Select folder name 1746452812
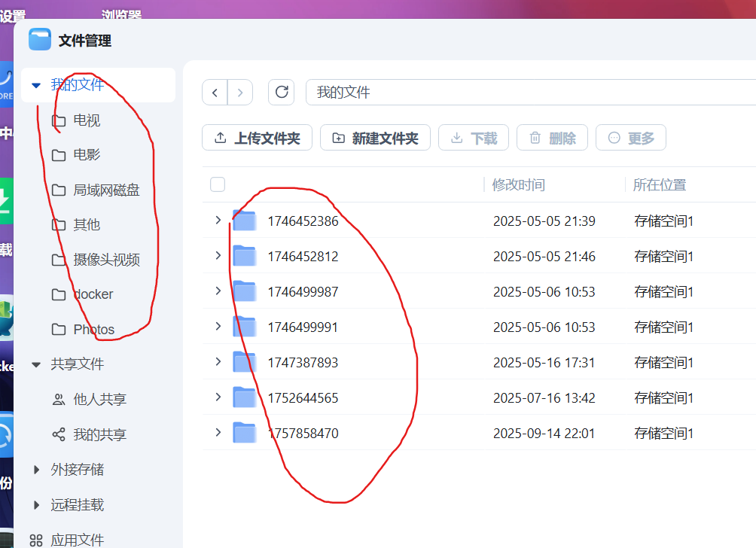Screen dimensions: 756x548 pos(303,257)
